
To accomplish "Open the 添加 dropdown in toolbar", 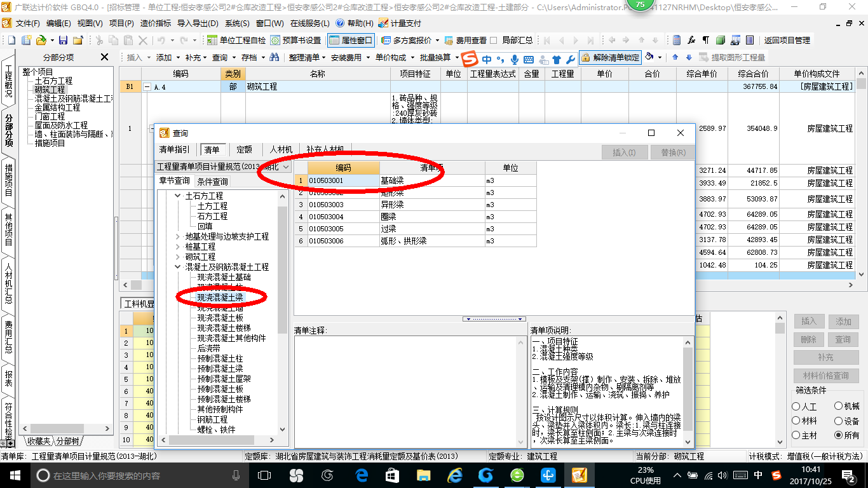I will pos(168,57).
